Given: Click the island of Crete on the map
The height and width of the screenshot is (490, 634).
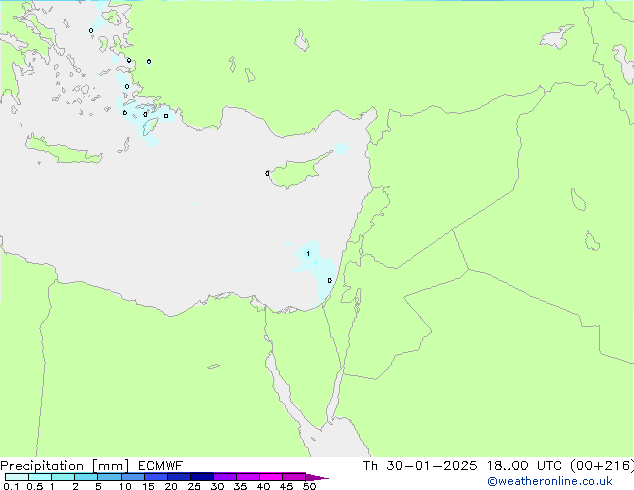Looking at the screenshot, I should (64, 149).
